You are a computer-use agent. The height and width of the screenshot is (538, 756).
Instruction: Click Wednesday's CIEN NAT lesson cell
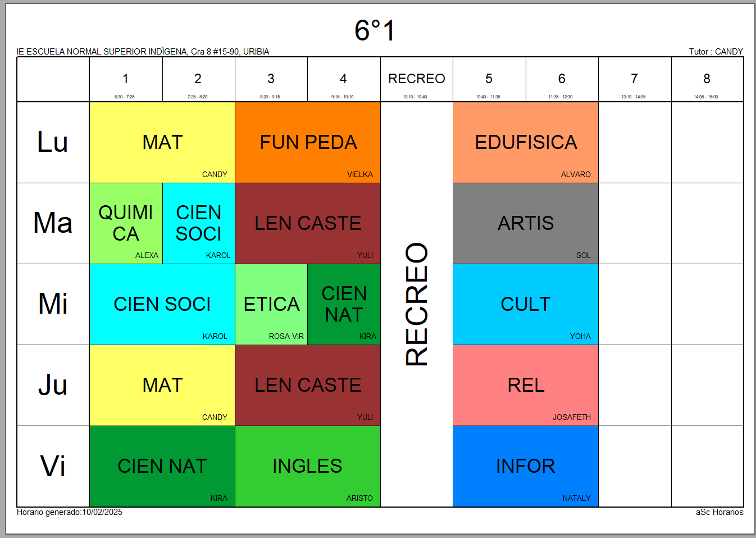pos(344,304)
